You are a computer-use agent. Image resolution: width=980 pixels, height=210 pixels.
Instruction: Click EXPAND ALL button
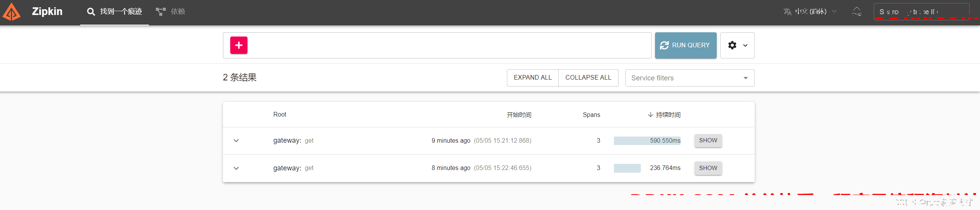click(x=533, y=78)
